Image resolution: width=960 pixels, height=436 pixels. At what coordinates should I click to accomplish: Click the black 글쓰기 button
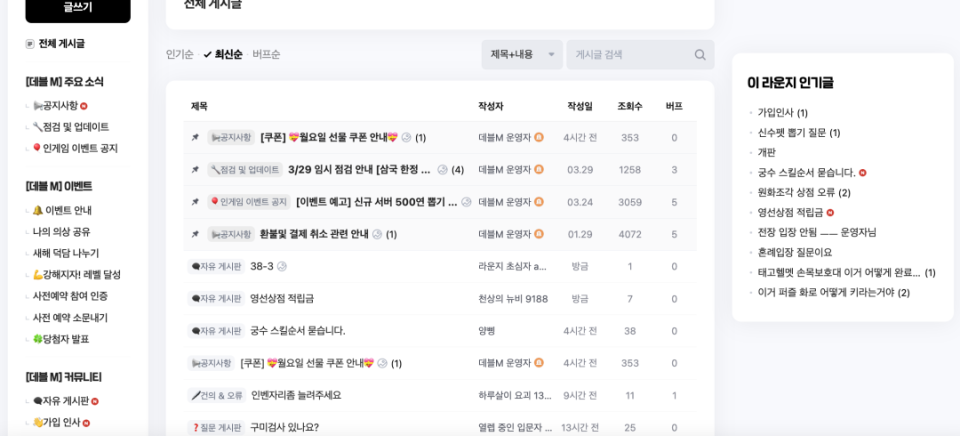[x=78, y=9]
